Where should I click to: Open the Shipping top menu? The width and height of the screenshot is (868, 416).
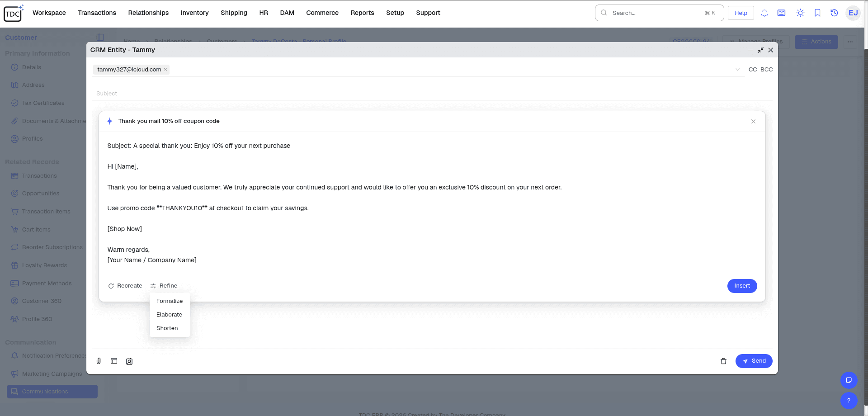pyautogui.click(x=234, y=13)
